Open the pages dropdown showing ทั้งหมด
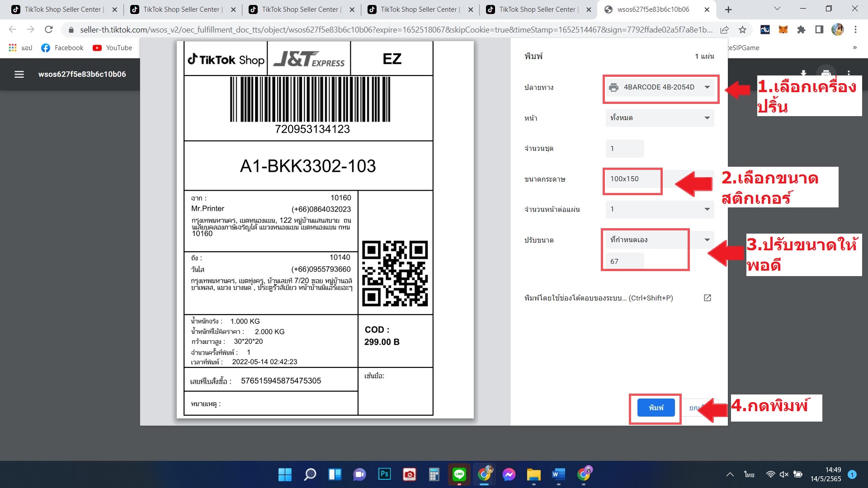868x488 pixels. click(x=660, y=118)
